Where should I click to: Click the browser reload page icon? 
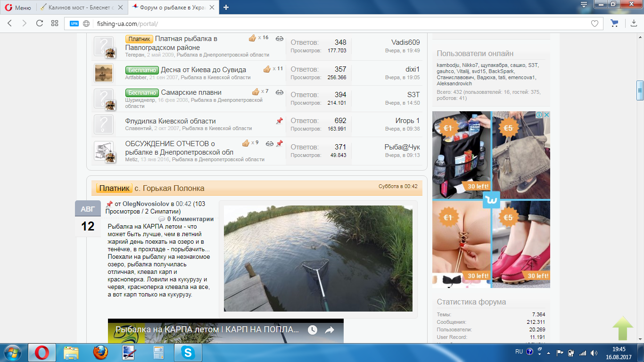[40, 23]
